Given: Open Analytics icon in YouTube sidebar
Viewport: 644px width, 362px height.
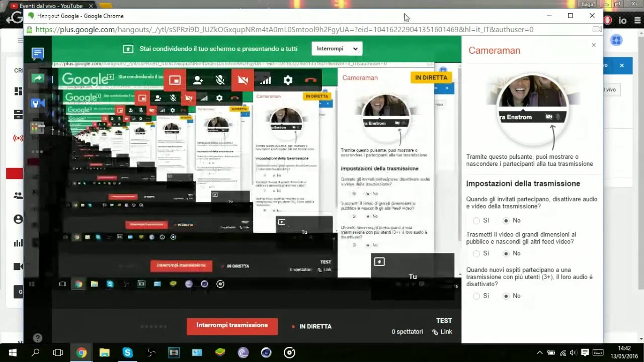Looking at the screenshot, I should [19, 243].
